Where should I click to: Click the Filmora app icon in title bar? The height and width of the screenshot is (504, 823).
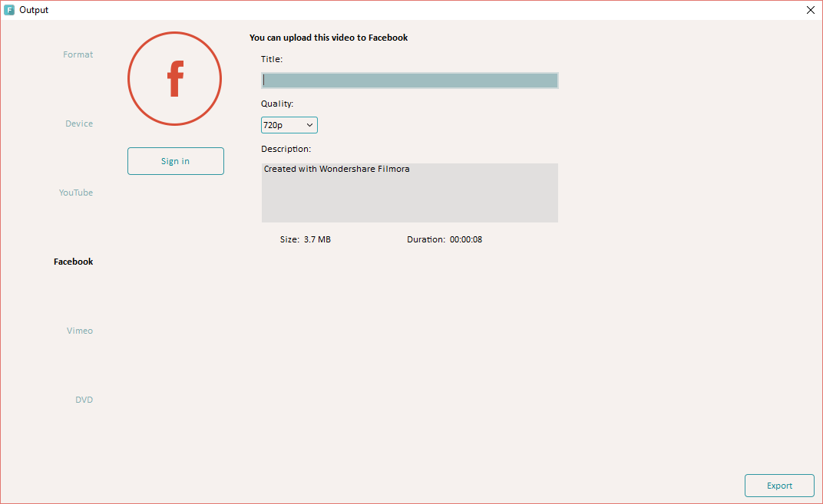click(x=9, y=10)
